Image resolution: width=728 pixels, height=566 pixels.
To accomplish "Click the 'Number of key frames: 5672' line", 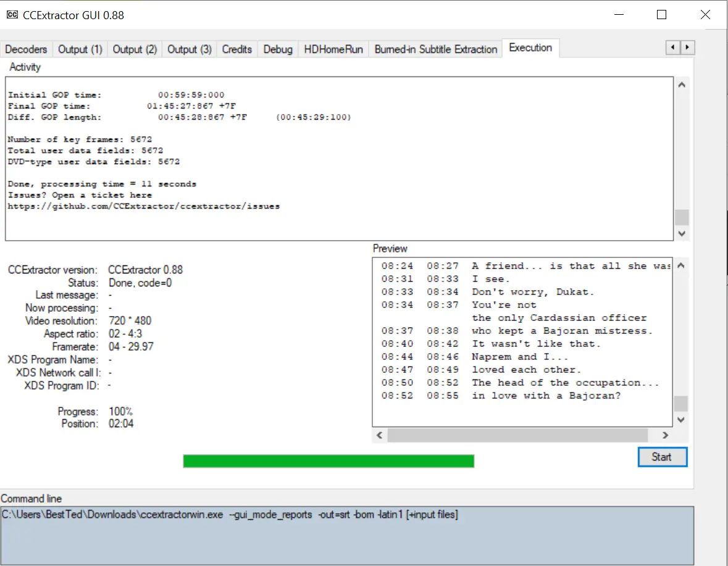I will point(80,139).
